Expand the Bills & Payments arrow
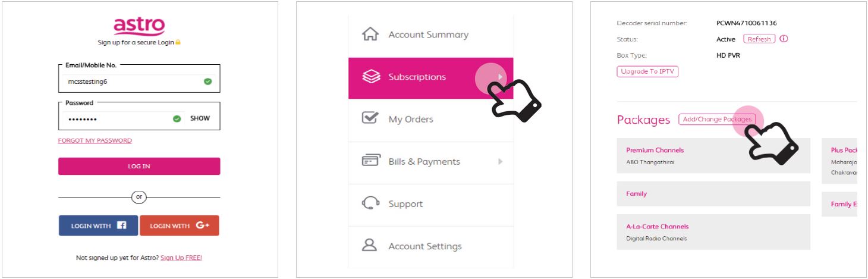The width and height of the screenshot is (868, 279). click(x=501, y=161)
